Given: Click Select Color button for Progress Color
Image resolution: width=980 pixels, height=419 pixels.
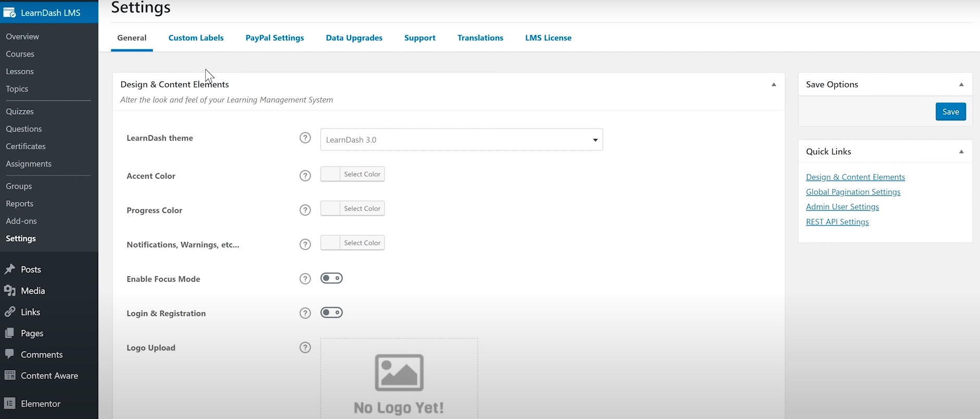Looking at the screenshot, I should point(362,208).
